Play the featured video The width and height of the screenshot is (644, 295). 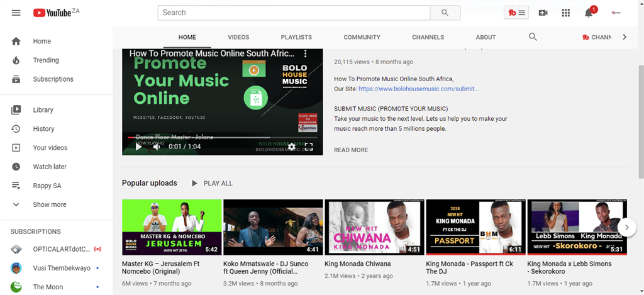click(x=139, y=147)
